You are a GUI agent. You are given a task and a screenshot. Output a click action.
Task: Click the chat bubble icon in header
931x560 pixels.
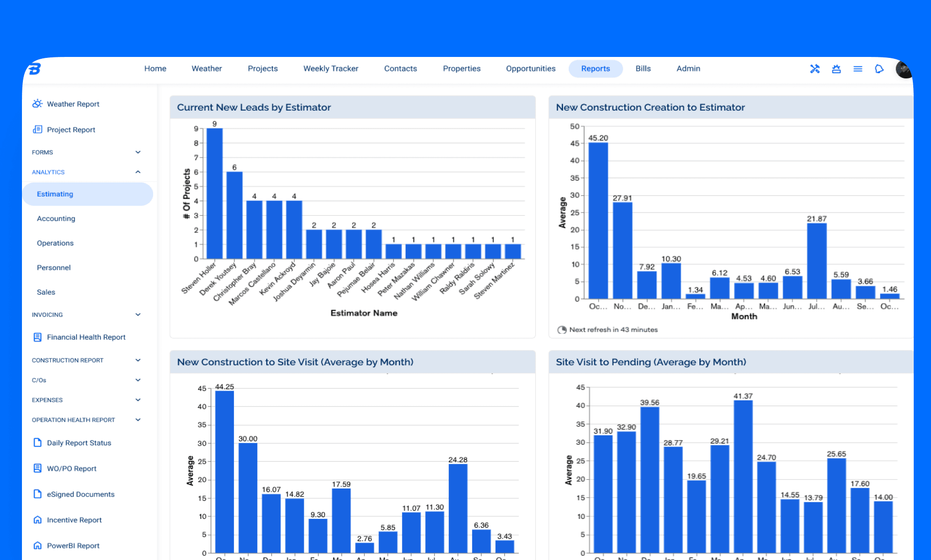[x=879, y=69]
